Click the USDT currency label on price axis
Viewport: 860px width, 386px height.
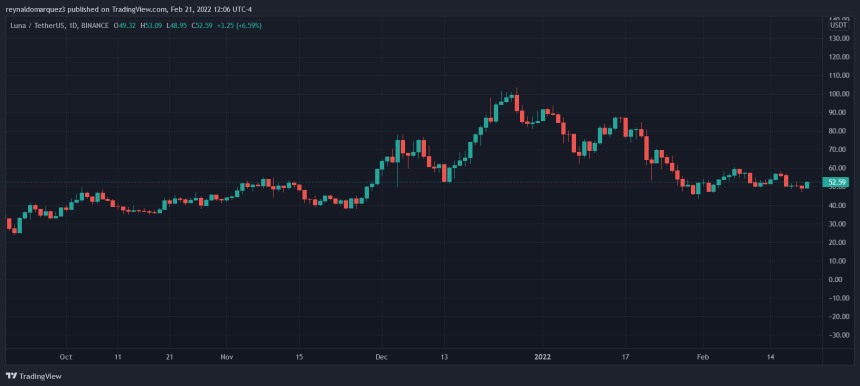[x=838, y=25]
